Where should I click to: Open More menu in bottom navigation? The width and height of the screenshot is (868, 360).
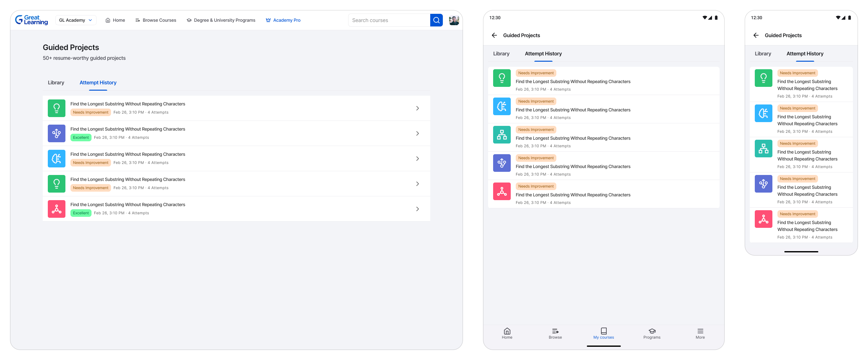click(700, 333)
